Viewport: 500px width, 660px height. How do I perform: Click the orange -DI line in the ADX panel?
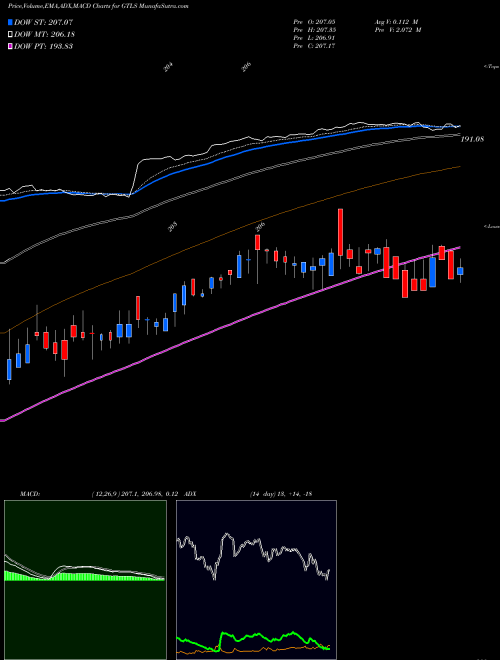tap(253, 649)
